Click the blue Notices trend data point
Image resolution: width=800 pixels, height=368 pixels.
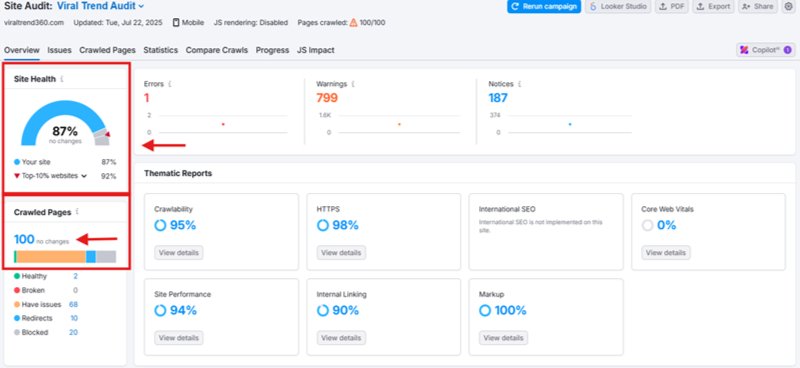570,124
